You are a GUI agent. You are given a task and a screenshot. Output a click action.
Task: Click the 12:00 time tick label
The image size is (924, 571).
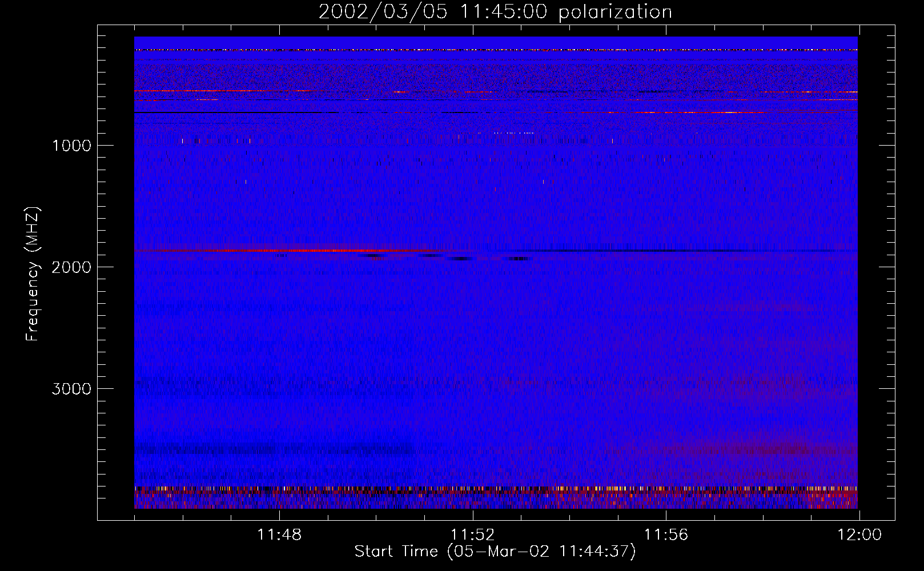click(859, 535)
